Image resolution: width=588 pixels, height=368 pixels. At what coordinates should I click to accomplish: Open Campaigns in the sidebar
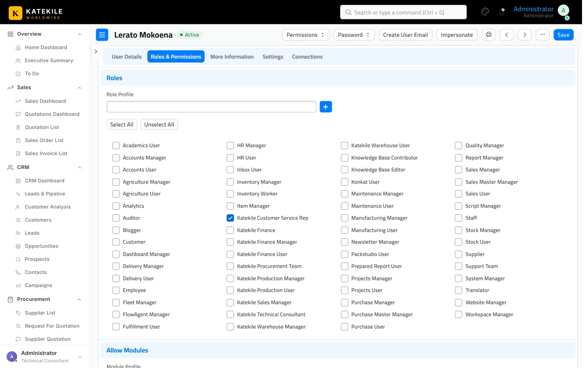[38, 286]
